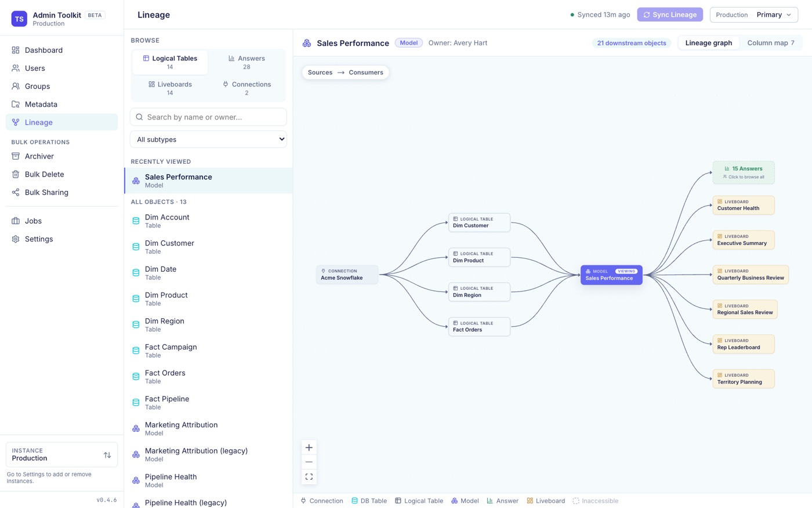Click the Bulk Sharing share icon
812x508 pixels.
click(16, 192)
